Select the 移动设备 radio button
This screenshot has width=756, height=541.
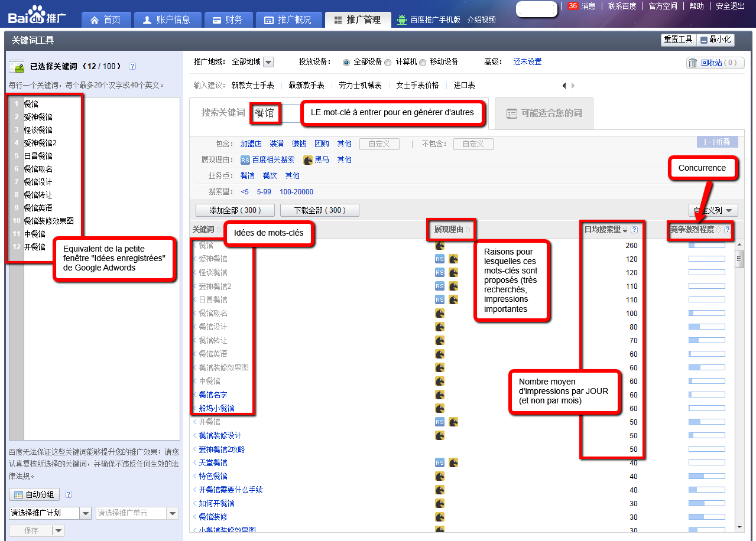pyautogui.click(x=423, y=62)
